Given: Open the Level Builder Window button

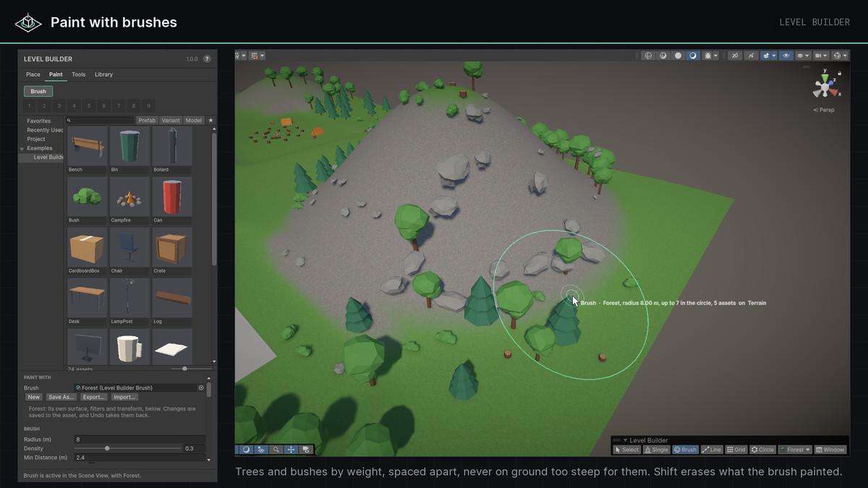Looking at the screenshot, I should [830, 450].
